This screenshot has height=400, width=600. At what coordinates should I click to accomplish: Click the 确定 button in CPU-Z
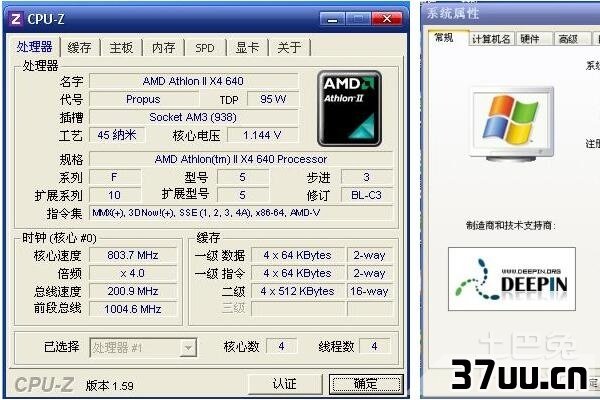pyautogui.click(x=366, y=384)
